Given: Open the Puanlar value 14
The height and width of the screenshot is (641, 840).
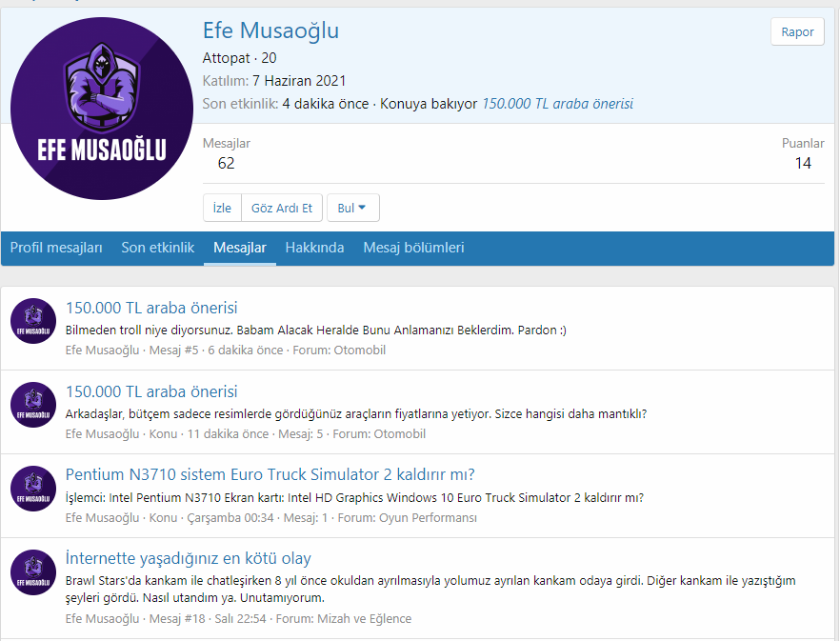Looking at the screenshot, I should point(803,163).
